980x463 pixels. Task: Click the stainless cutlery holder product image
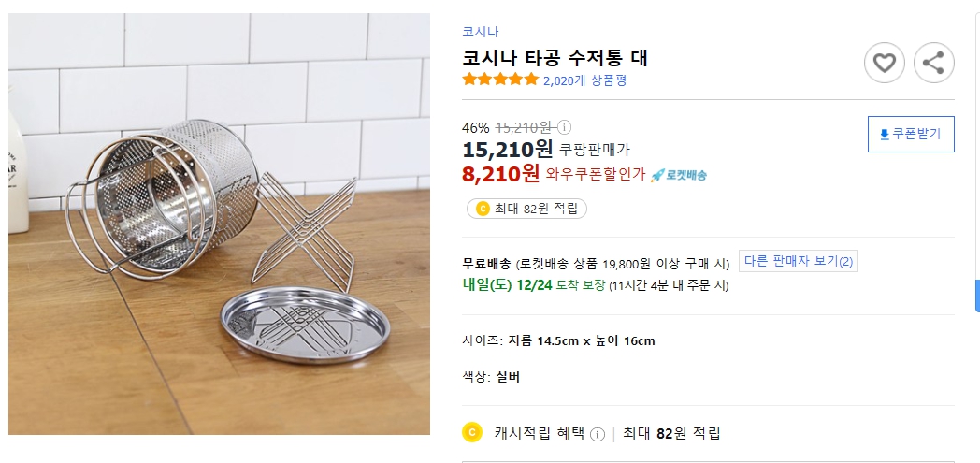(219, 224)
